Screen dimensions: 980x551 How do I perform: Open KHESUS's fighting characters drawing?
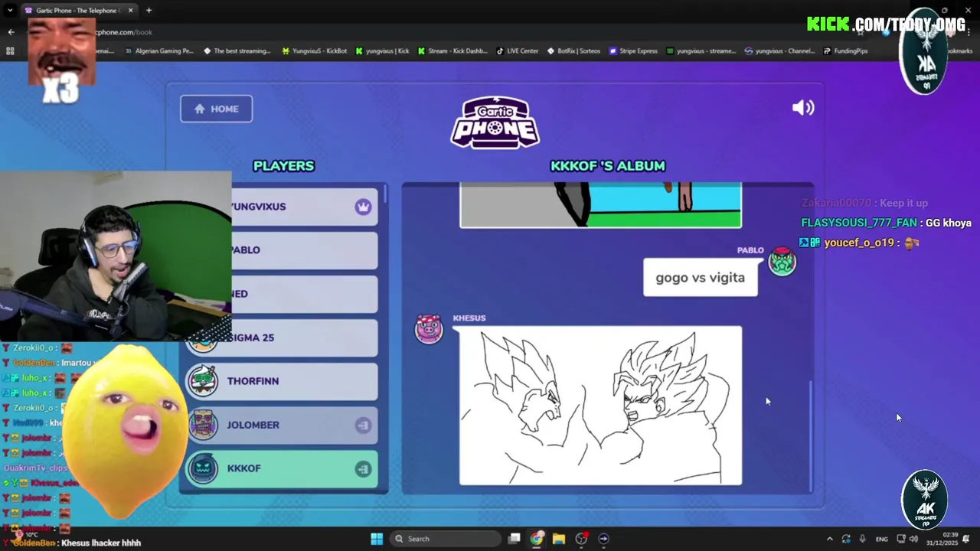point(600,406)
